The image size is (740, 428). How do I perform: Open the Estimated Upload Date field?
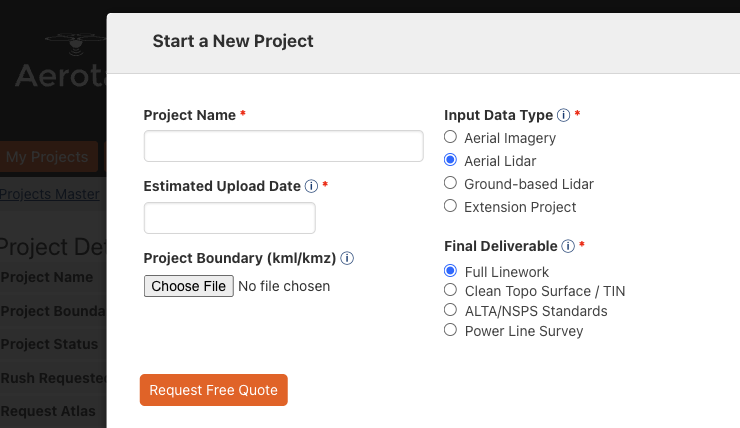click(230, 218)
